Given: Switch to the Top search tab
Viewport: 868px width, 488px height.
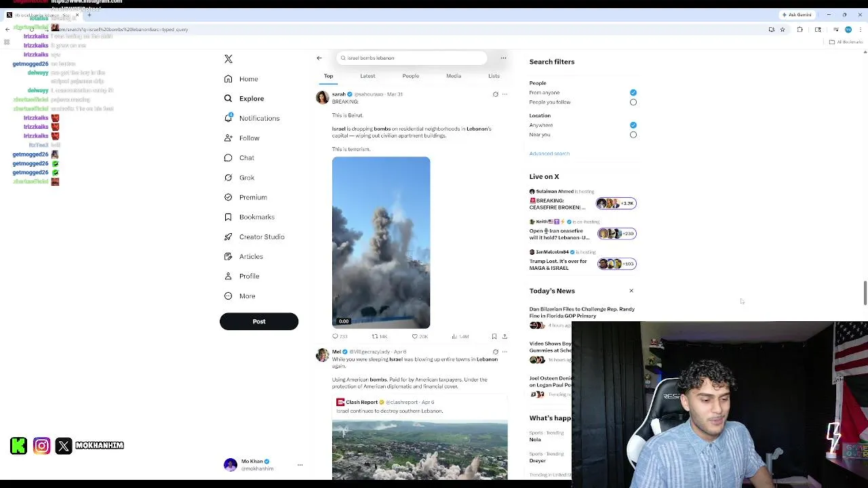Looking at the screenshot, I should point(328,76).
